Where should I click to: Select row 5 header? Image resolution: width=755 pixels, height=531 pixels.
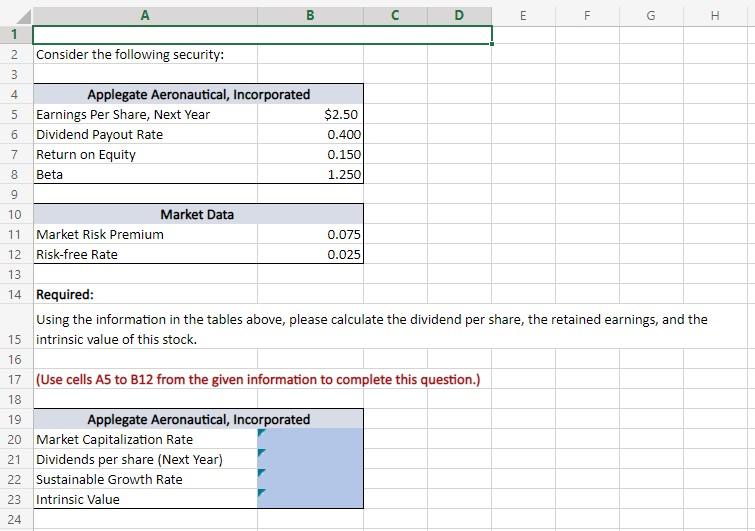click(15, 115)
